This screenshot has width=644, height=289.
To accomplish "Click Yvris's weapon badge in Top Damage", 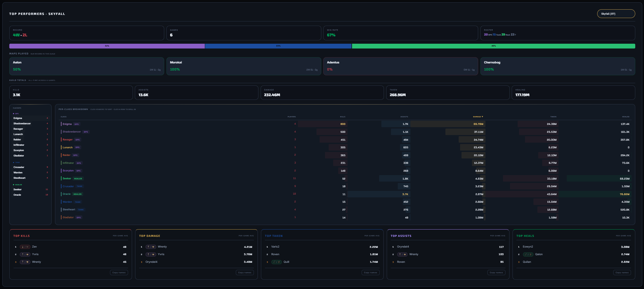I will 151,254.
